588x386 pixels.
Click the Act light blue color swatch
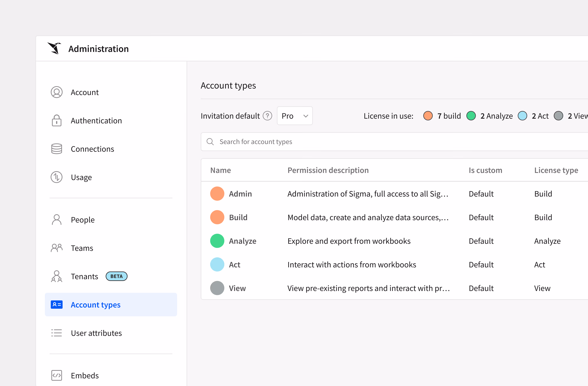coord(217,265)
